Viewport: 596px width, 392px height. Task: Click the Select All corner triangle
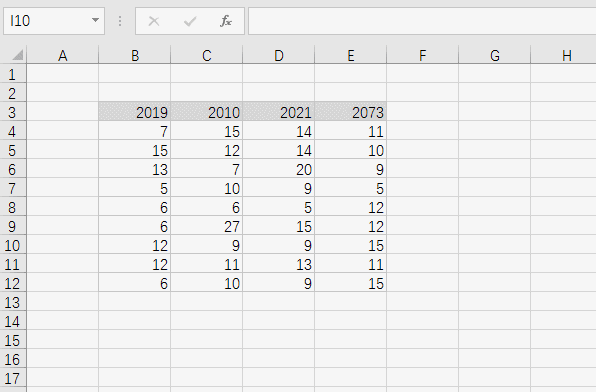point(17,55)
